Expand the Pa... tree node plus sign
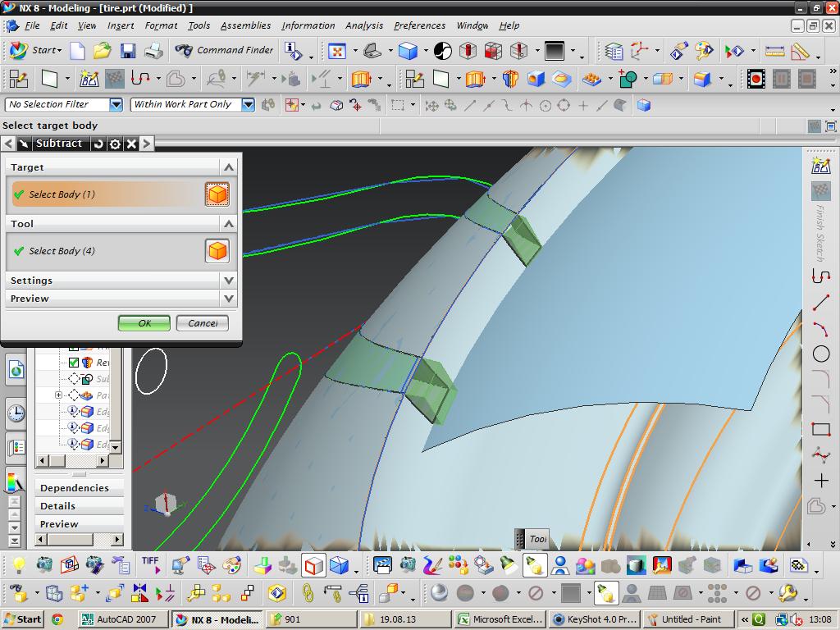Viewport: 840px width, 630px height. tap(58, 395)
